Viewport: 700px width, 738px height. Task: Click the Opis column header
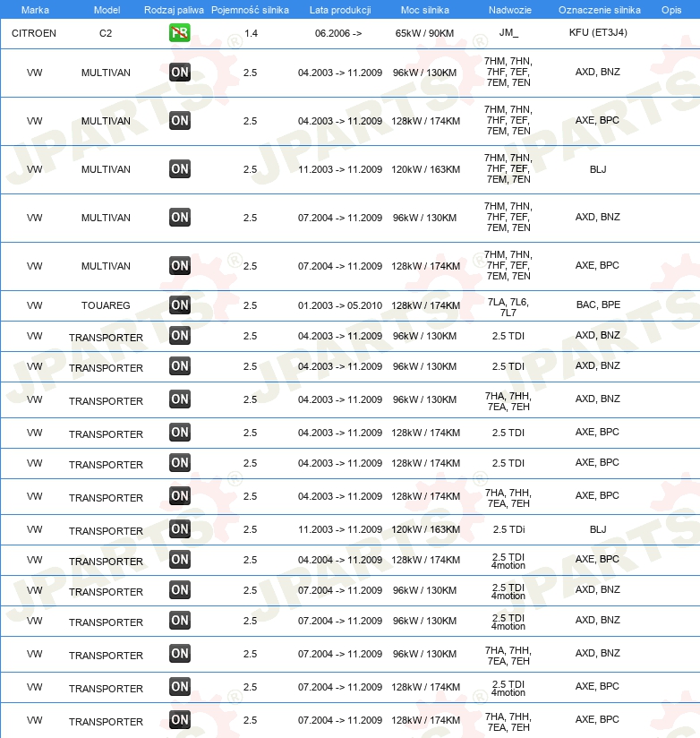pyautogui.click(x=671, y=10)
